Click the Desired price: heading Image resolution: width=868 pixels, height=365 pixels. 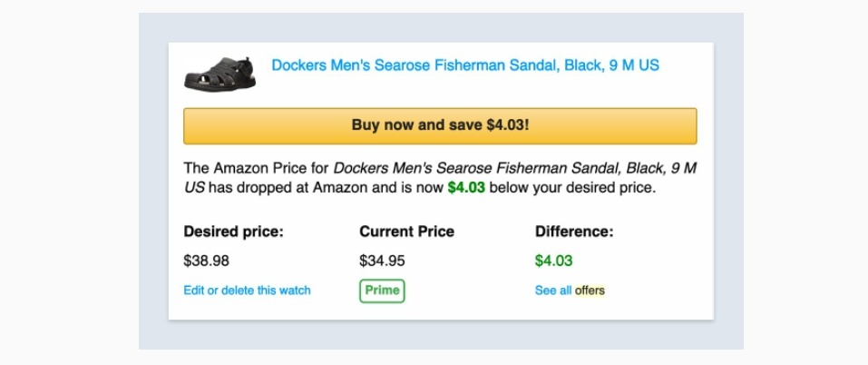[x=234, y=232]
